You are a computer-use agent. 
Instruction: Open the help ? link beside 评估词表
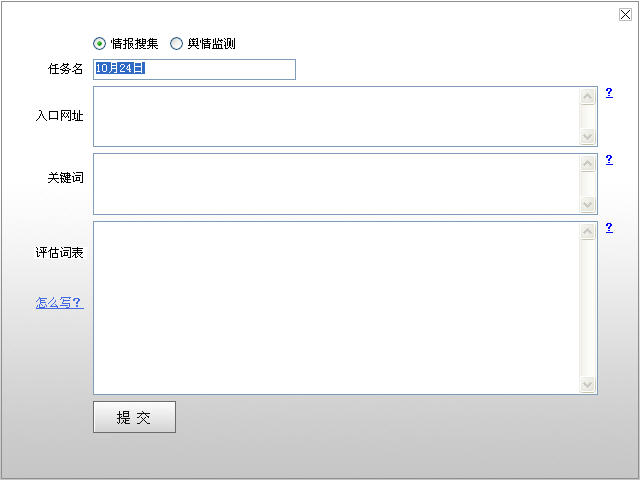pos(609,228)
